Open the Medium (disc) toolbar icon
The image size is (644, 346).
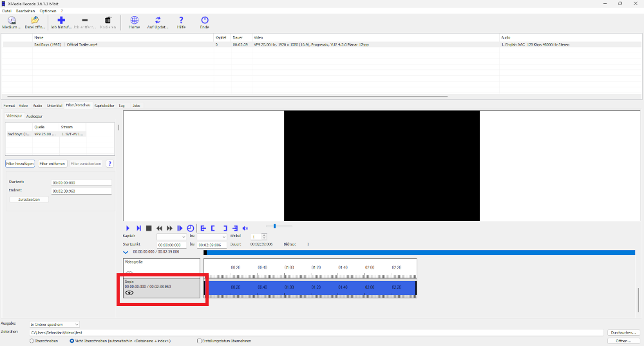pos(12,20)
